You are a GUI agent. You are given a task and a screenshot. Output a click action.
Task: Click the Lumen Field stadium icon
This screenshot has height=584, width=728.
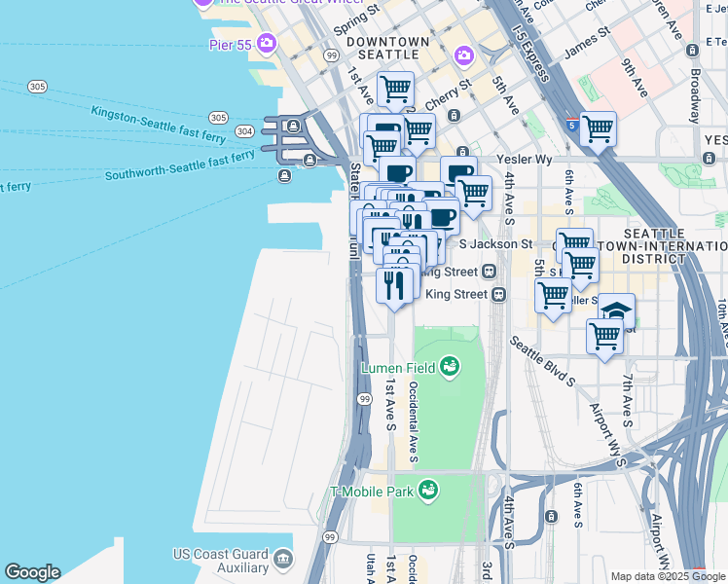(x=450, y=367)
